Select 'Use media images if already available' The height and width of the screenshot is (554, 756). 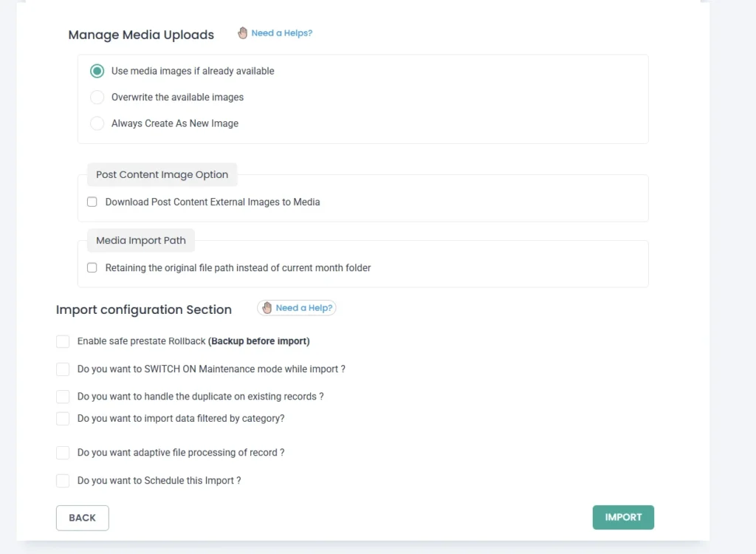[x=97, y=72]
